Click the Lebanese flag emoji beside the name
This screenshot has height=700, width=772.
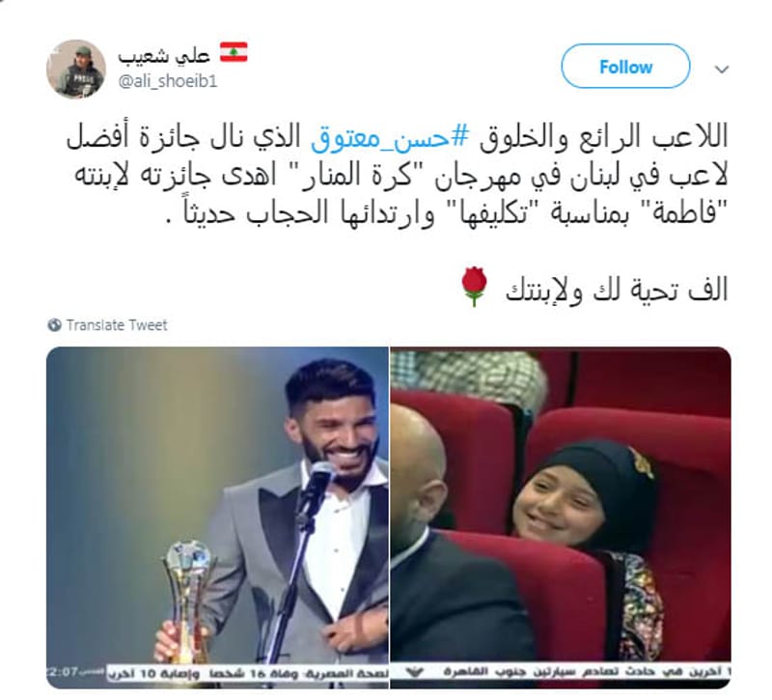point(234,53)
